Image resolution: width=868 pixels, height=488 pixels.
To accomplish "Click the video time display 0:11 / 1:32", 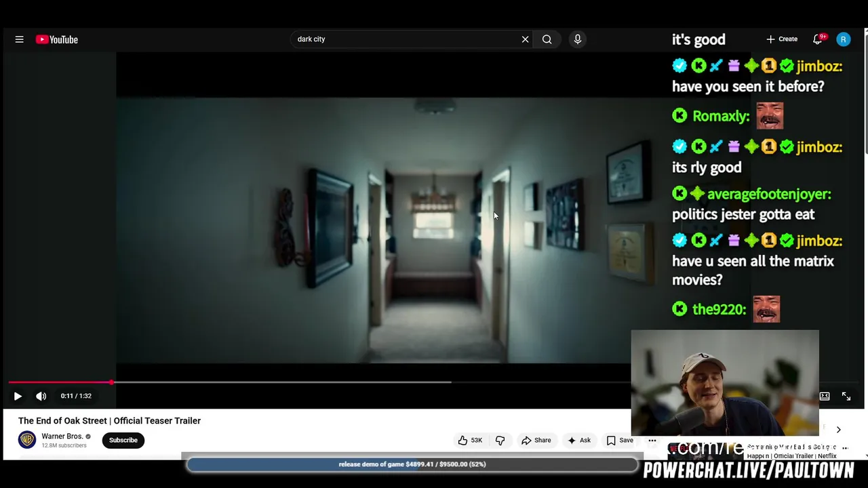I will [76, 396].
